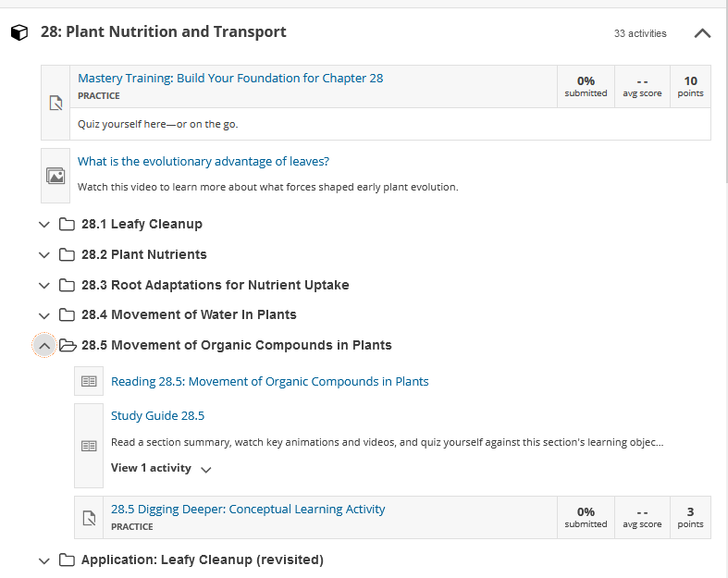This screenshot has width=728, height=578.
Task: Click the 28.1 Leafy Cleanup folder icon
Action: tap(67, 224)
